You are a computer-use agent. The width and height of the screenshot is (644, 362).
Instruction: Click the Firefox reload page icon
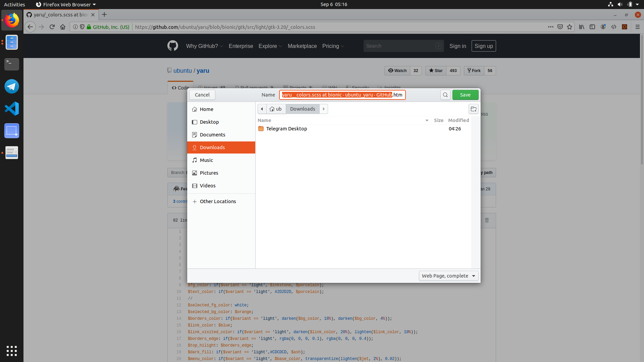[52, 27]
